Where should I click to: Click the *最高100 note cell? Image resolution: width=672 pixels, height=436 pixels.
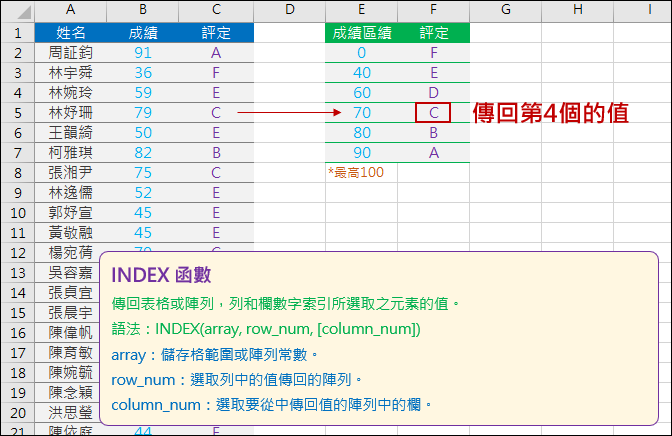tap(361, 173)
